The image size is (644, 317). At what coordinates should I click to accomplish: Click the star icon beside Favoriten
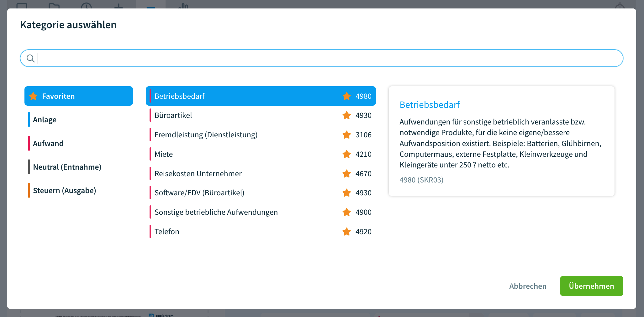point(33,96)
